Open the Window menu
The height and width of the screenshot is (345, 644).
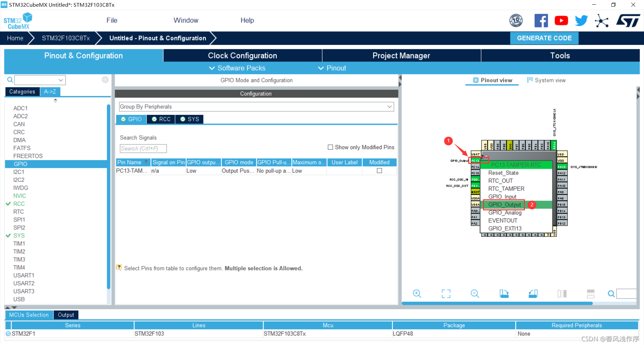click(186, 20)
